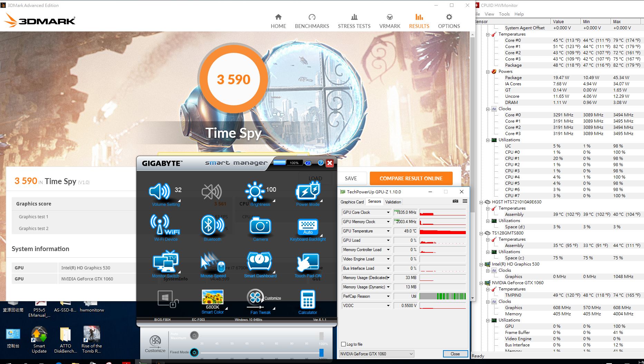Open the control panel desktop icon
The image size is (644, 364).
click(x=13, y=338)
